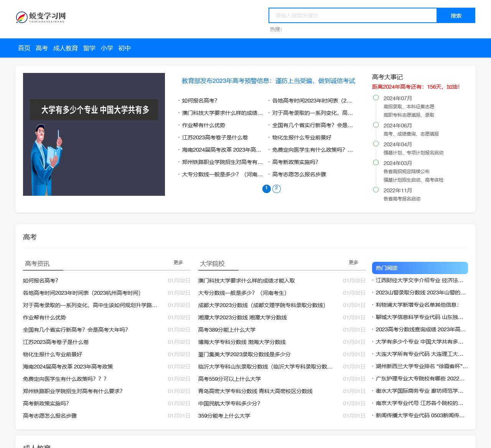Open the 首页 navigation menu item
This screenshot has height=448, width=491.
24,48
